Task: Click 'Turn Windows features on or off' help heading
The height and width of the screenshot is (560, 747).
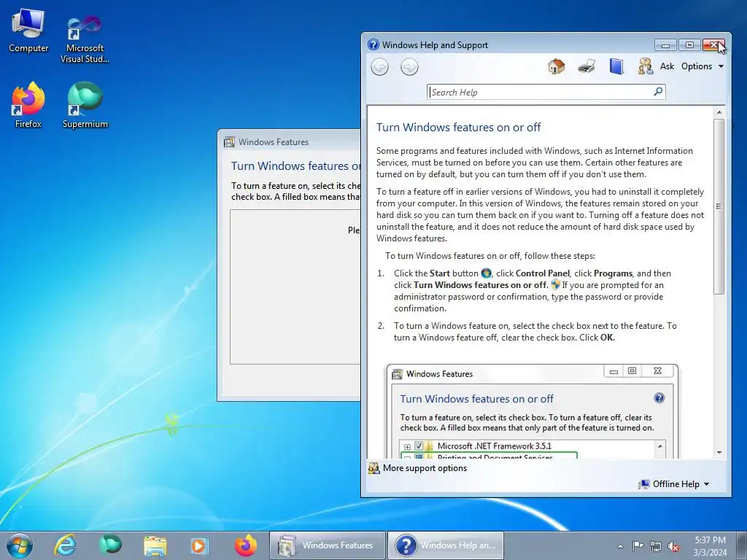Action: tap(458, 127)
